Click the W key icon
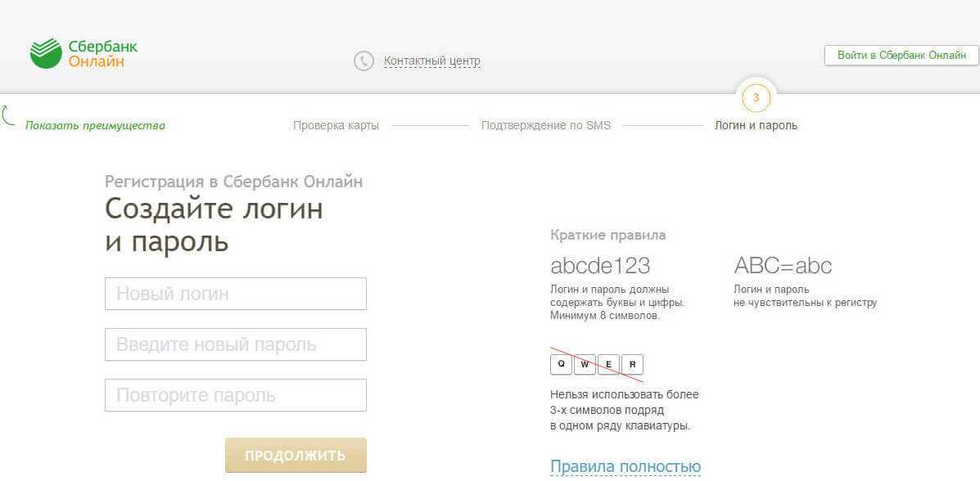This screenshot has height=481, width=980. pos(585,364)
